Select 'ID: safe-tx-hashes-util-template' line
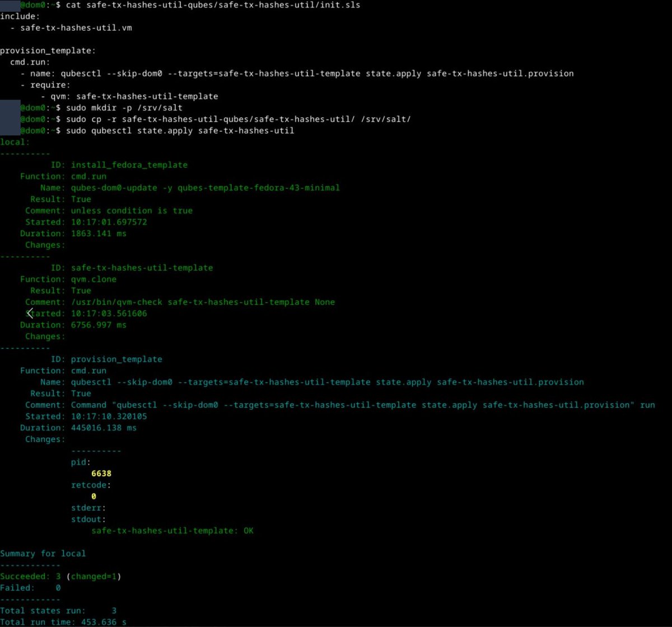672x627 pixels. tap(132, 268)
